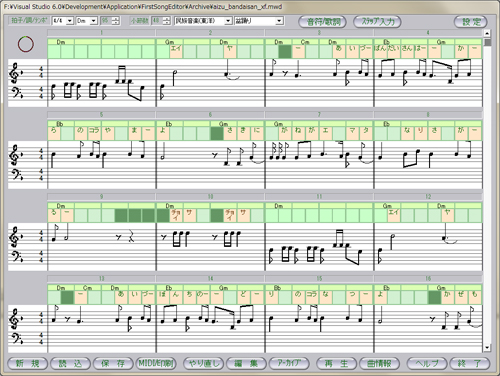Viewport: 500px width, 376px height.
Task: Increase measure count 48 up arrow
Action: 166,19
